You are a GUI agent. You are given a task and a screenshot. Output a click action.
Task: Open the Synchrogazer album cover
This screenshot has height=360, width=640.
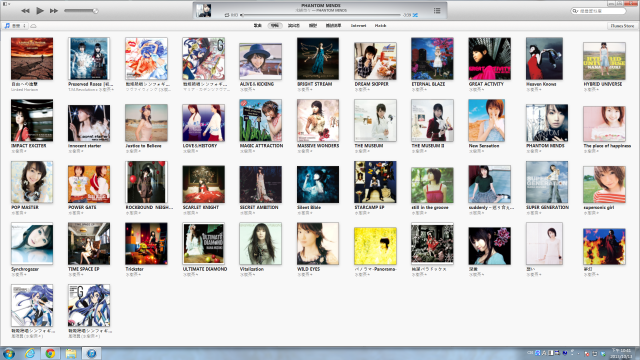coord(32,243)
